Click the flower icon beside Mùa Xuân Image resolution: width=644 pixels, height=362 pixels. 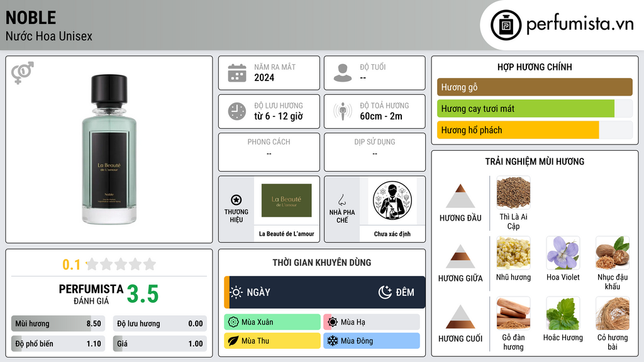(x=233, y=322)
